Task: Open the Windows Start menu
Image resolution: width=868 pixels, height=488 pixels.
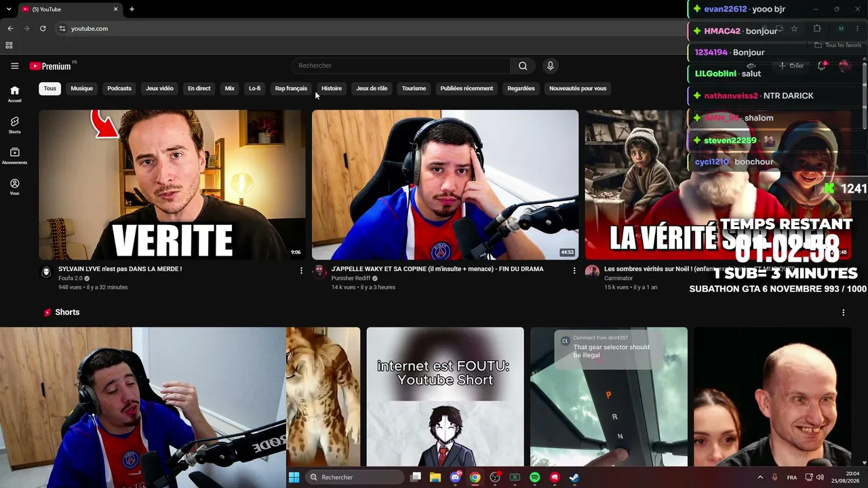Action: click(x=294, y=477)
